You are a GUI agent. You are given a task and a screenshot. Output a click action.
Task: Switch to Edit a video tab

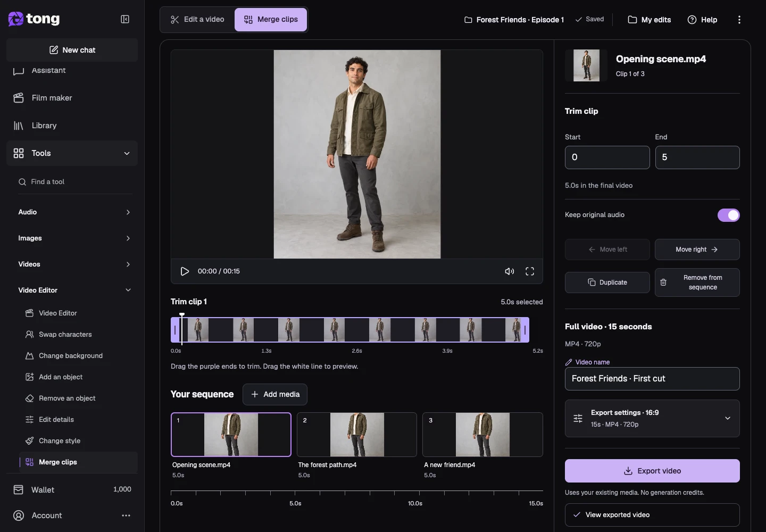197,20
